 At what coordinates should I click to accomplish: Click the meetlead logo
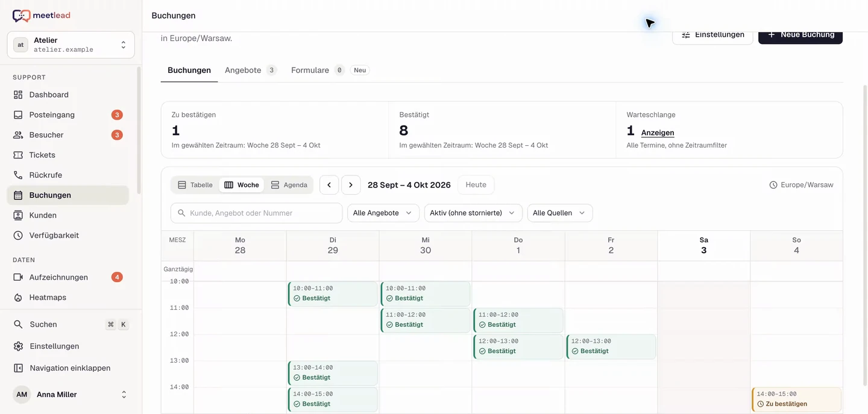(41, 16)
